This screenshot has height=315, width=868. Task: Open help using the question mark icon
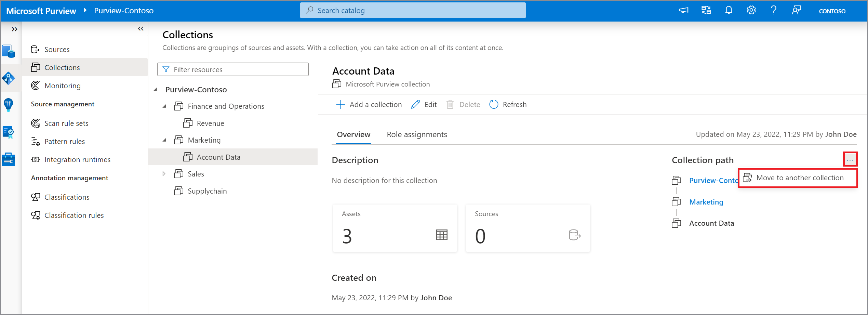pyautogui.click(x=774, y=10)
